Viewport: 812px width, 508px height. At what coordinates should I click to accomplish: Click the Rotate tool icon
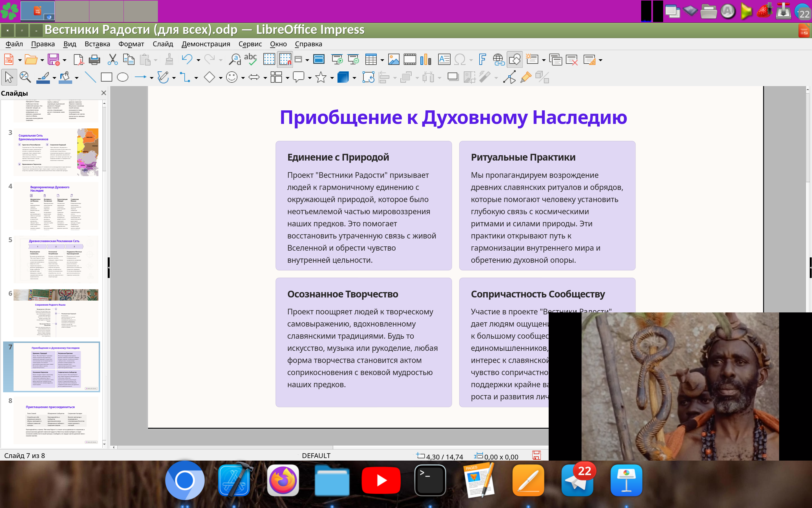pyautogui.click(x=369, y=77)
